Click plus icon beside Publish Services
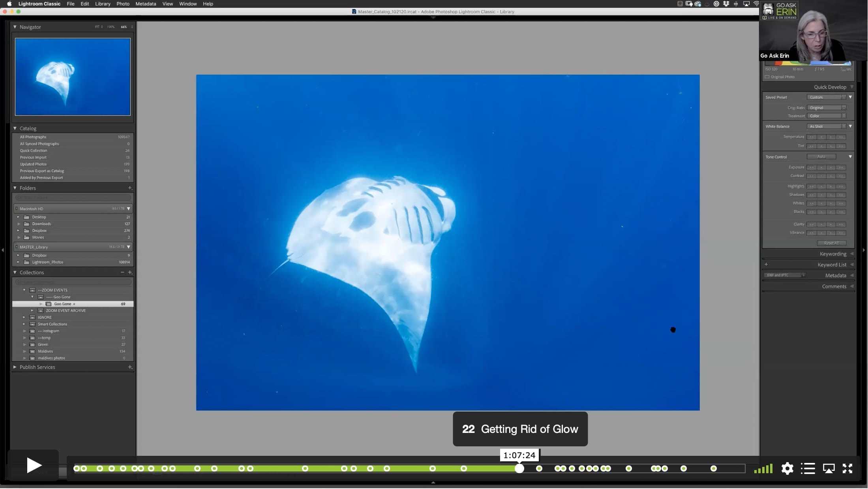868x489 pixels. pos(130,367)
